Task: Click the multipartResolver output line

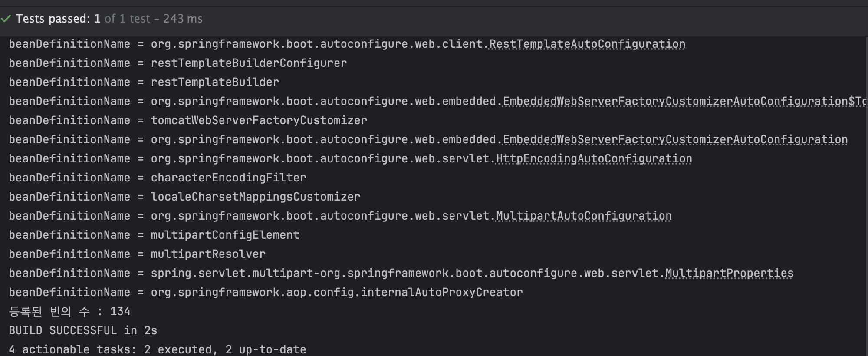Action: [137, 254]
